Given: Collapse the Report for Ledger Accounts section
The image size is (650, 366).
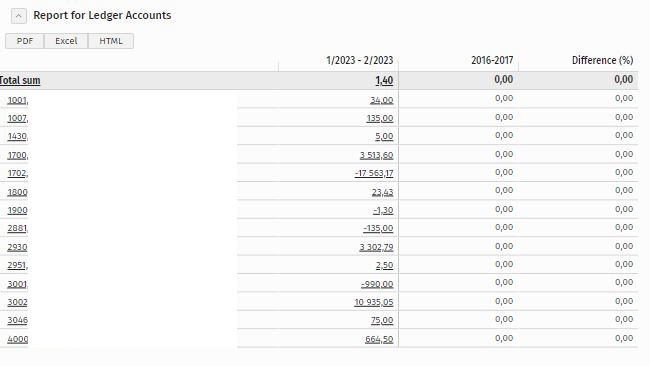Looking at the screenshot, I should pyautogui.click(x=19, y=16).
